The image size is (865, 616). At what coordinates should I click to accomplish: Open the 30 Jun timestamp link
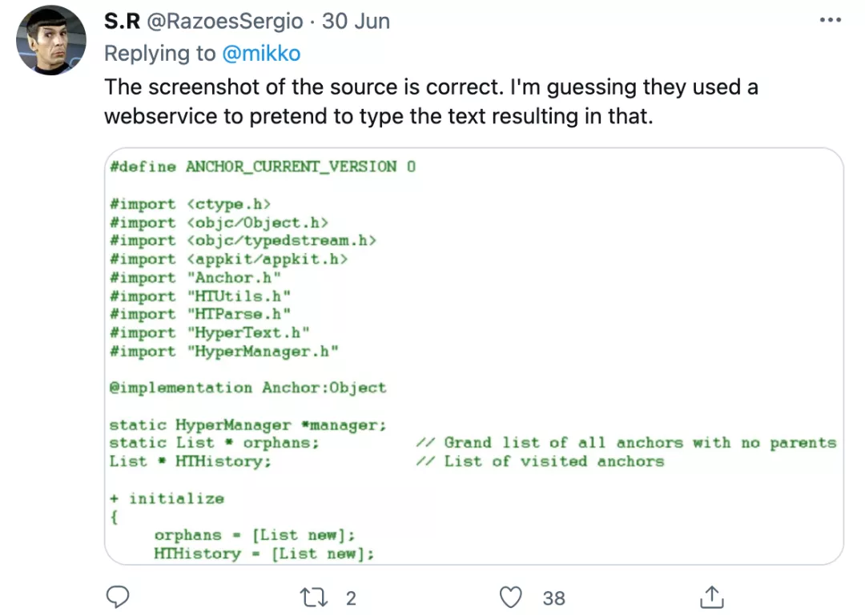click(x=356, y=21)
